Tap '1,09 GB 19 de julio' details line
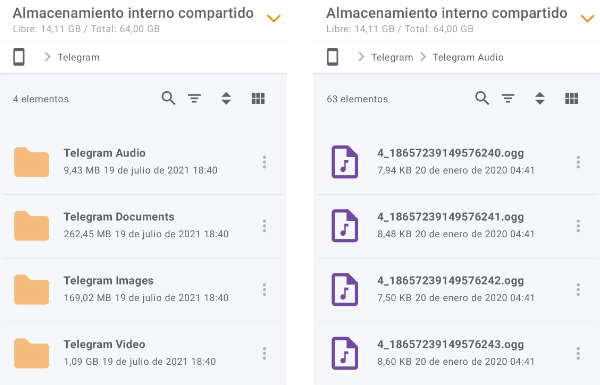 (x=140, y=362)
